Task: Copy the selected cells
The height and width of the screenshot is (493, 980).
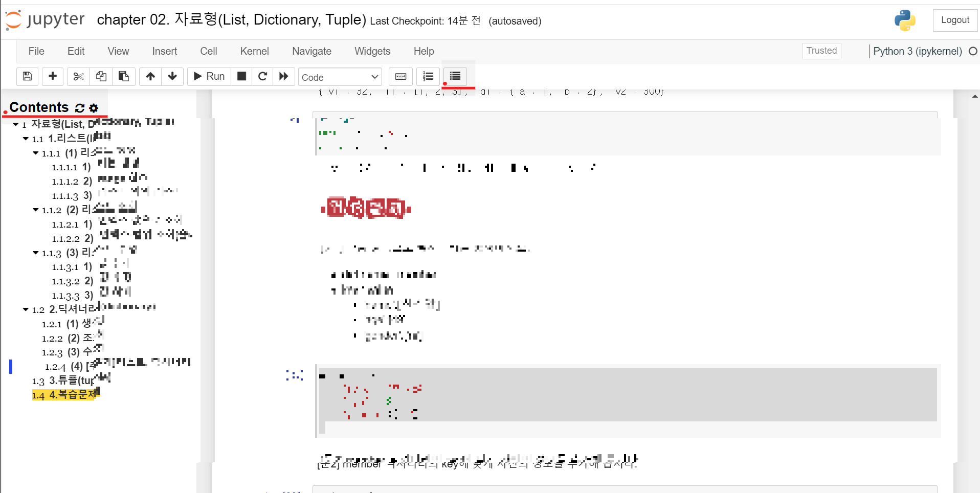Action: tap(101, 76)
